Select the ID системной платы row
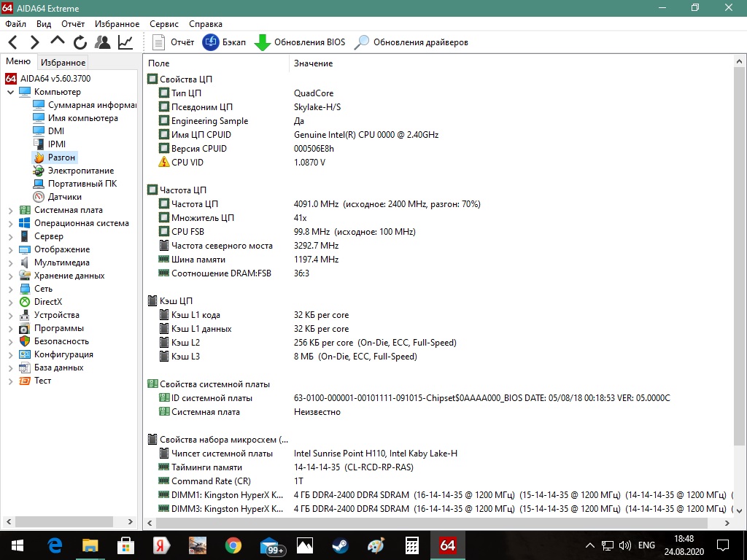 point(438,398)
